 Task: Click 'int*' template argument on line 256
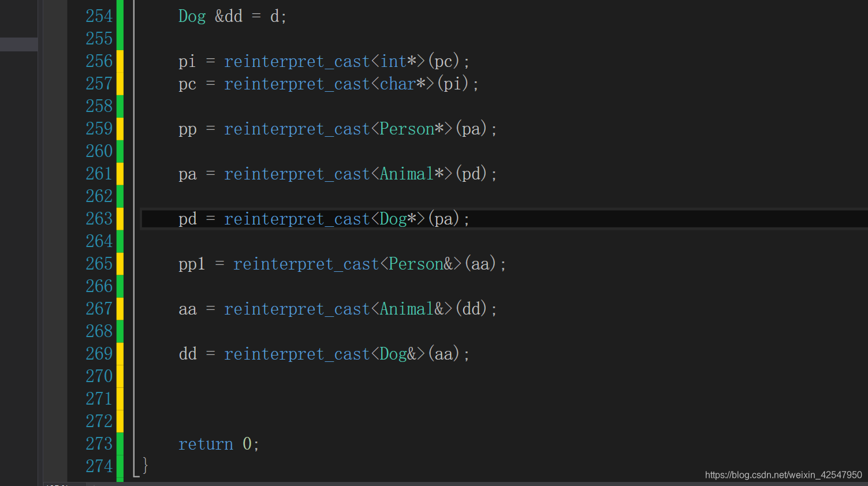398,61
